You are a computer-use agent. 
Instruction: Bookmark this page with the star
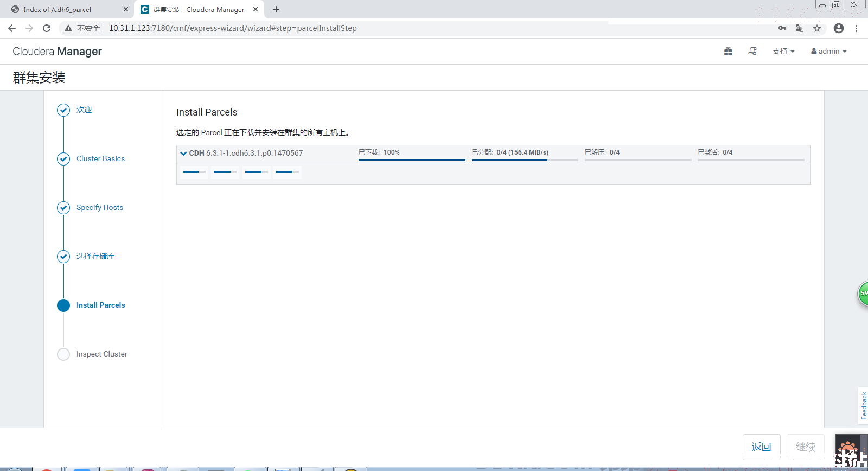point(817,28)
